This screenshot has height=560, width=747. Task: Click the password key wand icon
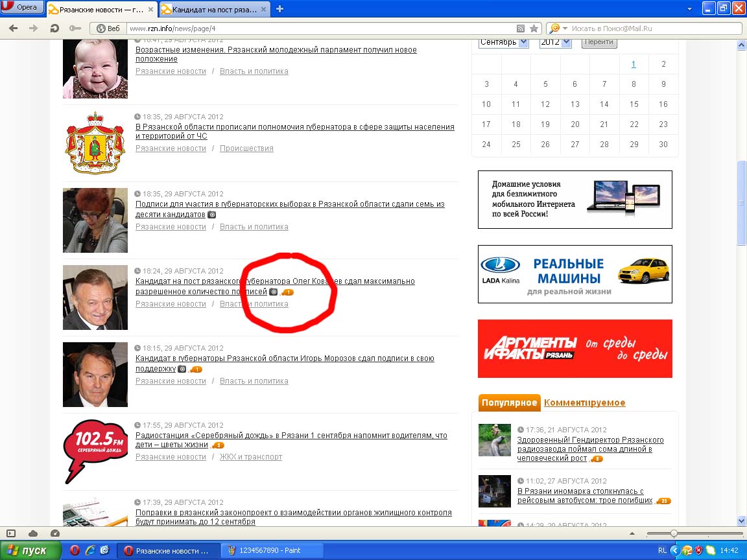(x=76, y=29)
